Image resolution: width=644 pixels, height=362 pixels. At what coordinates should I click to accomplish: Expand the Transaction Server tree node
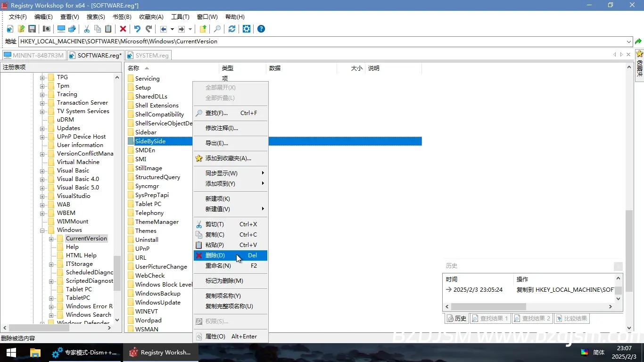42,103
